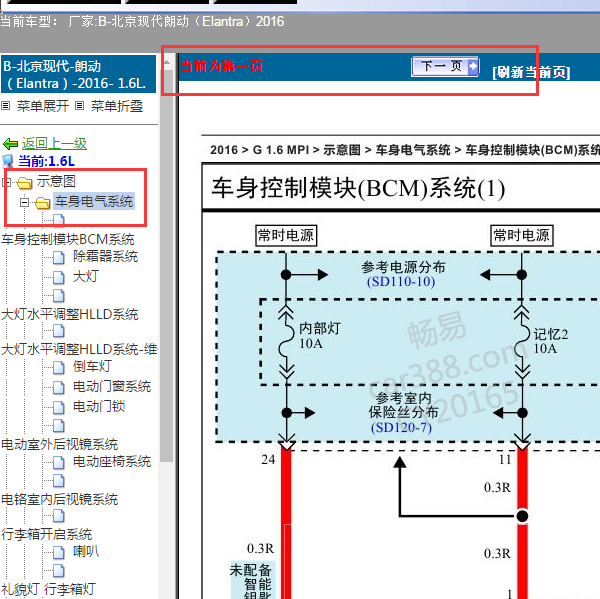Image resolution: width=600 pixels, height=599 pixels.
Task: Open the 喇叭 tree entry
Action: (x=86, y=551)
